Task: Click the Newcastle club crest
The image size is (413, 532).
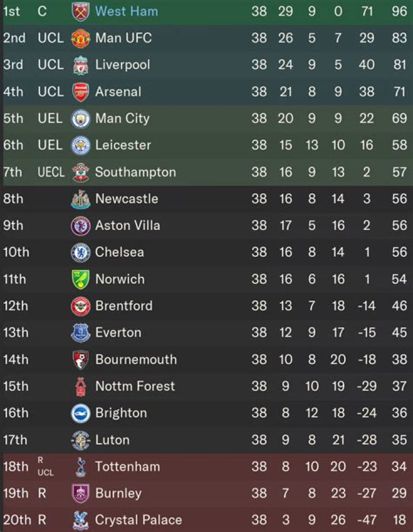Action: point(80,199)
